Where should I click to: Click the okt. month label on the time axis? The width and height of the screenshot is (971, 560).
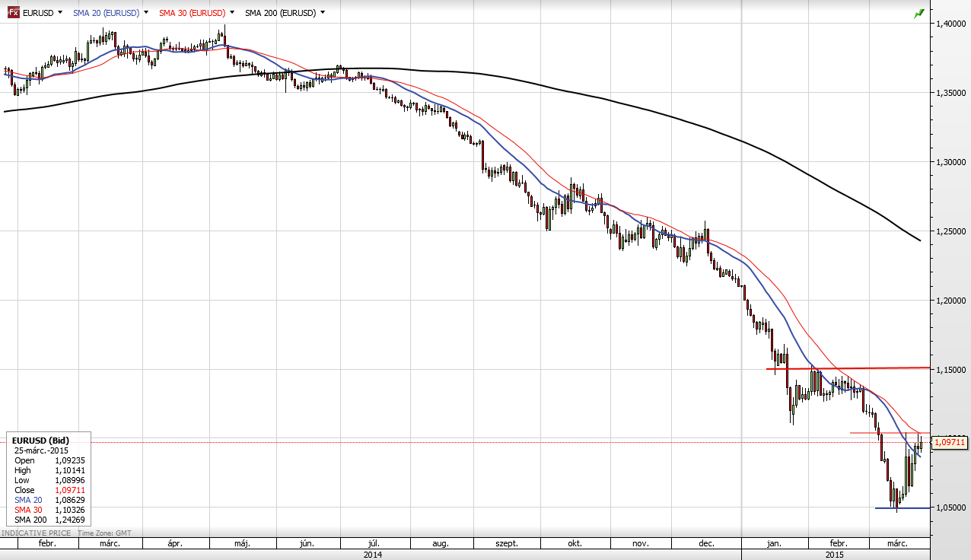point(575,544)
